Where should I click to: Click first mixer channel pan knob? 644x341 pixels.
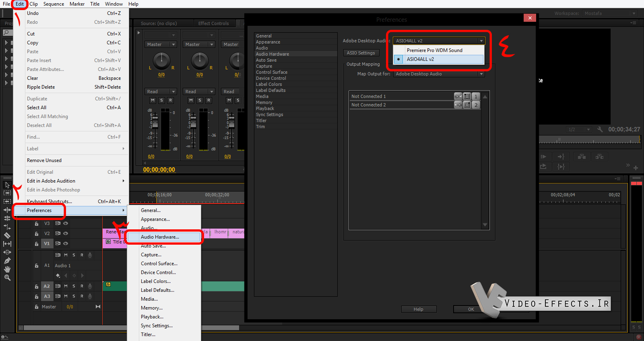162,60
